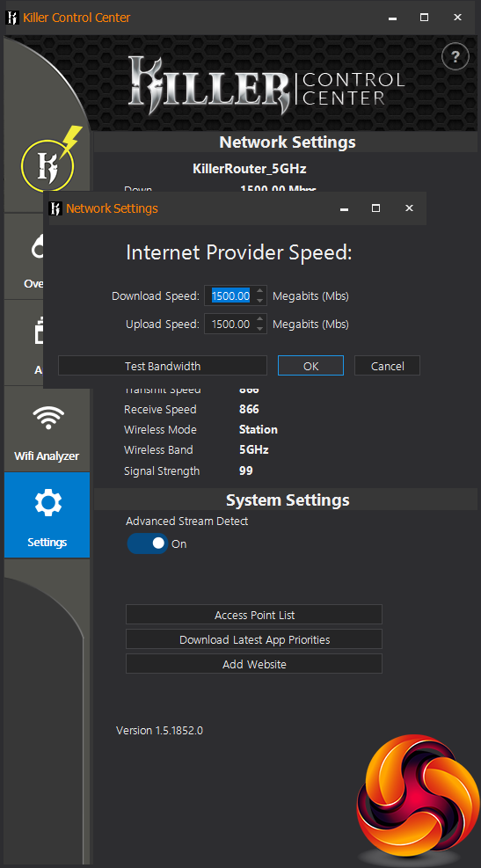Open the Access Point List
Image resolution: width=481 pixels, height=868 pixels.
pyautogui.click(x=254, y=615)
